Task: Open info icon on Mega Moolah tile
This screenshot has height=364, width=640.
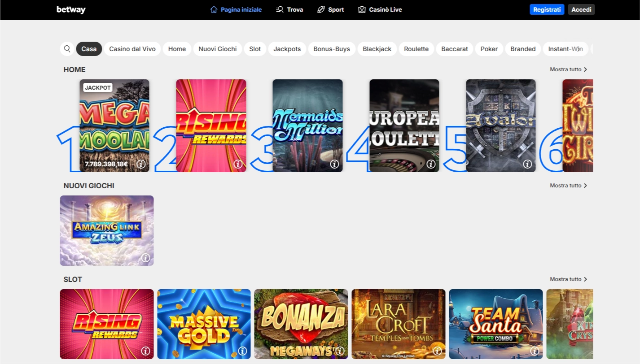Action: coord(141,164)
